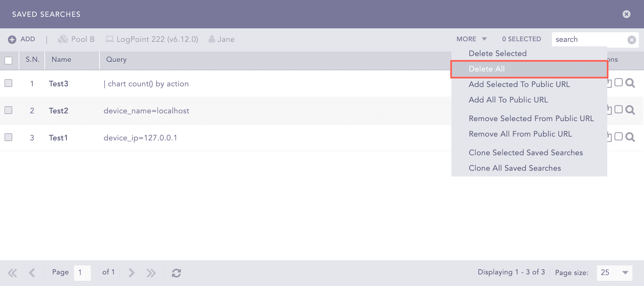
Task: Click the search magnifier icon for Test3
Action: [x=630, y=83]
